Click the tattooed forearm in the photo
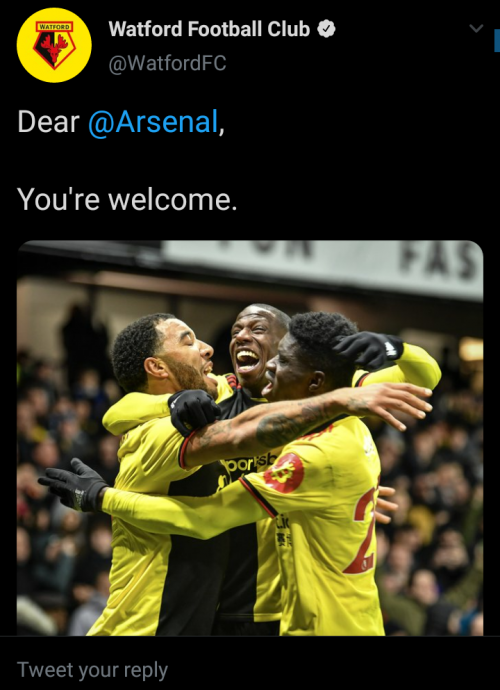 tap(275, 425)
